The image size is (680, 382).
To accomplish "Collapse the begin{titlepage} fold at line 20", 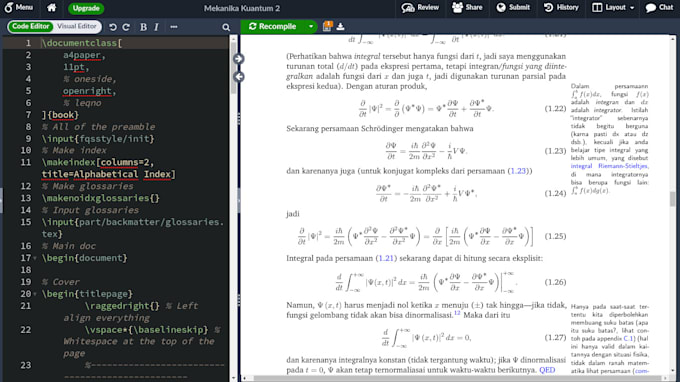I will point(35,294).
